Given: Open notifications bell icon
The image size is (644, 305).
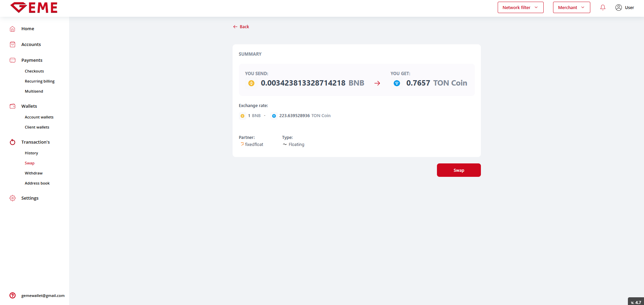Looking at the screenshot, I should (x=603, y=7).
